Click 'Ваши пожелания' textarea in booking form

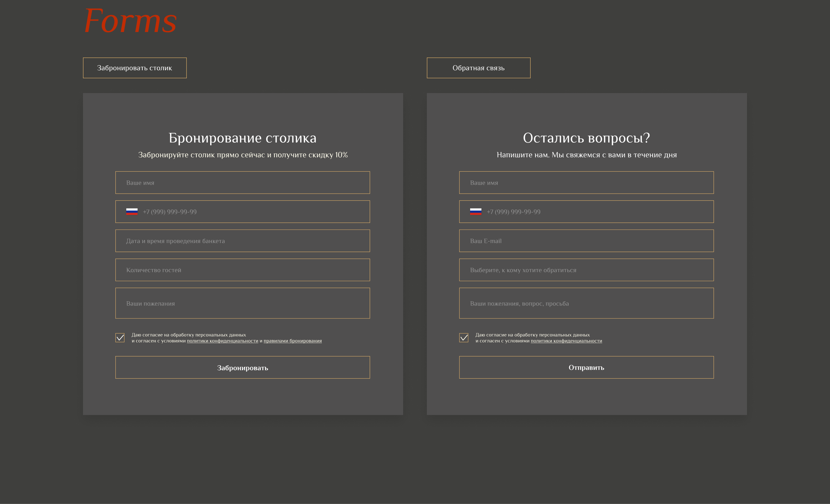click(x=242, y=303)
